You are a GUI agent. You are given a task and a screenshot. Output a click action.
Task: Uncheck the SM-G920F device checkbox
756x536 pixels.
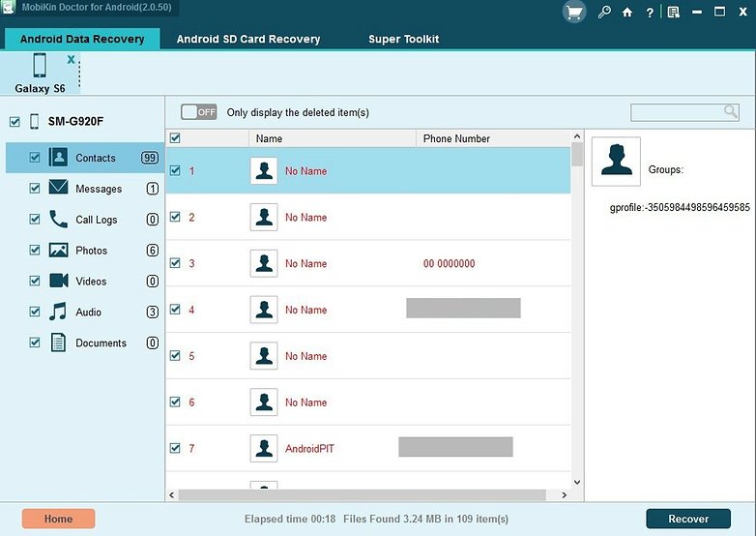14,122
